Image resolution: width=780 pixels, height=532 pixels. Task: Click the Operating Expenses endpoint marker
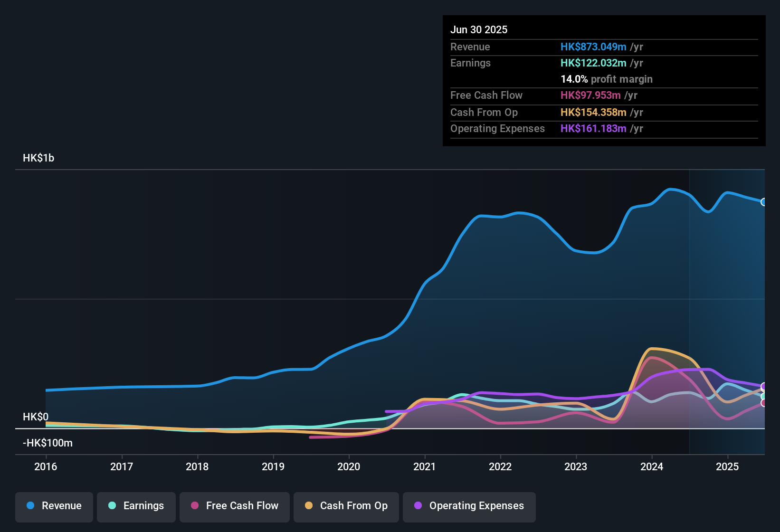coord(764,385)
